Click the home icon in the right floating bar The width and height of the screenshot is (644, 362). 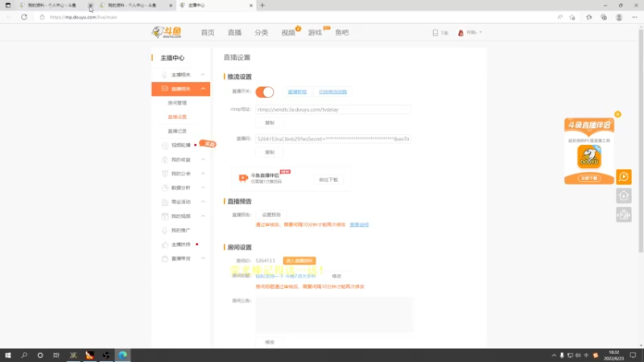pos(623,195)
